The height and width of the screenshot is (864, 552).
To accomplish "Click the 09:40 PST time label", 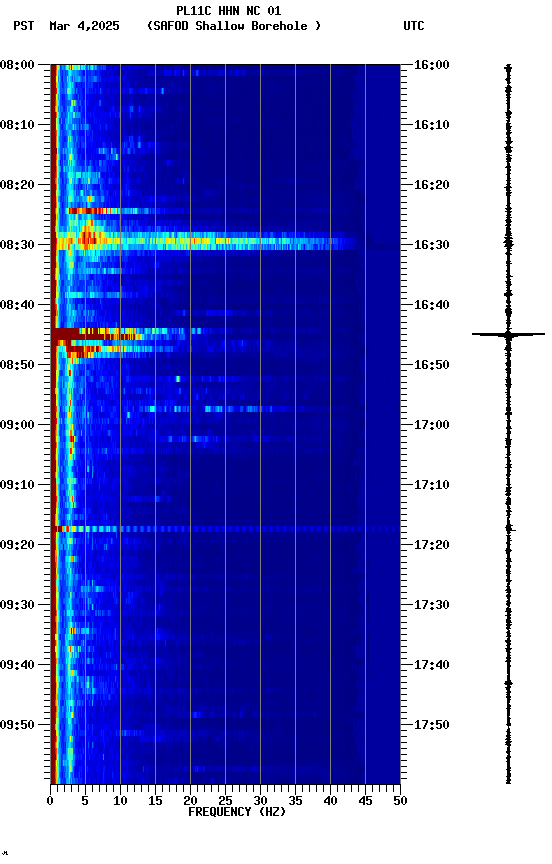I will pos(17,665).
